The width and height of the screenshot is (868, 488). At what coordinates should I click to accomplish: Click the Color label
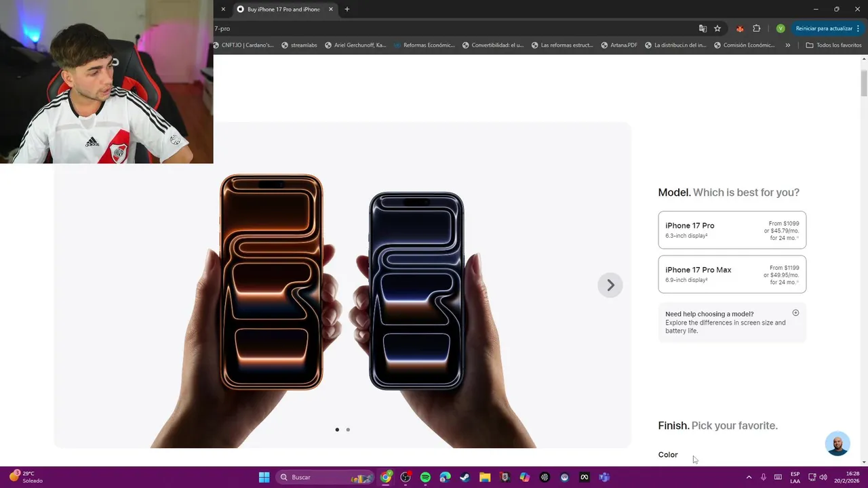tap(668, 455)
